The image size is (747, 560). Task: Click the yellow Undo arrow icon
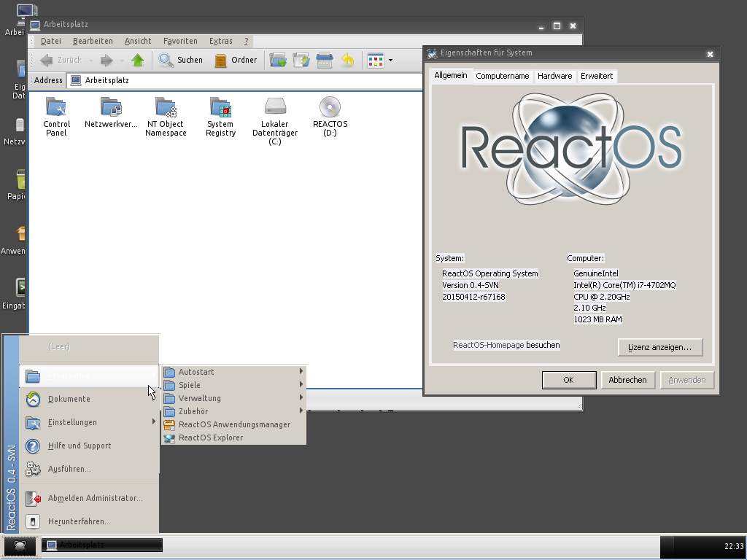pos(348,60)
